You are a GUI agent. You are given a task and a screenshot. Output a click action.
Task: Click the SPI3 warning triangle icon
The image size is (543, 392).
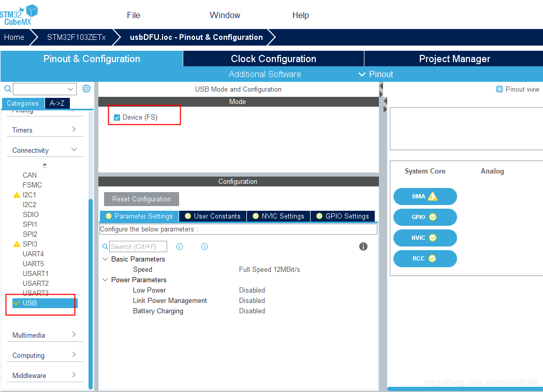pos(17,244)
